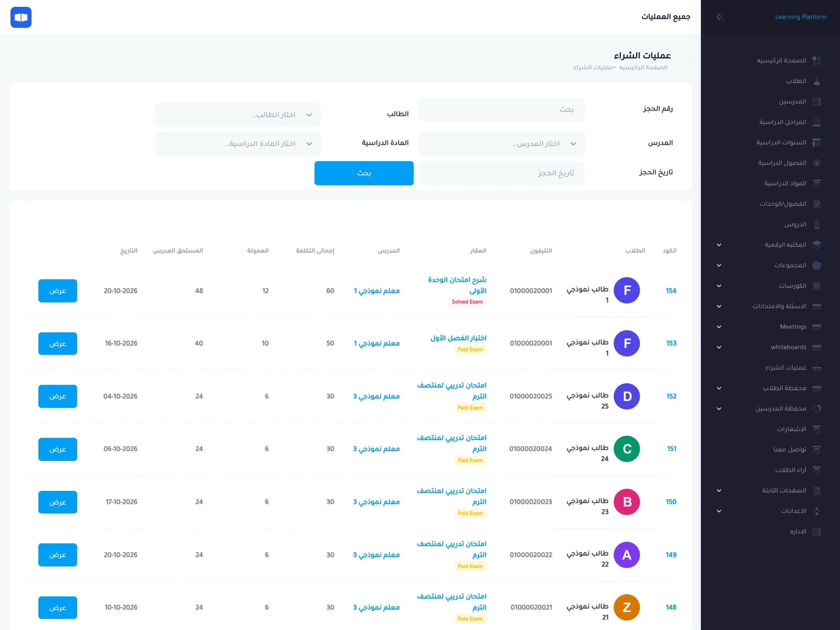Click the السنوات الدراسية layout icon

816,142
